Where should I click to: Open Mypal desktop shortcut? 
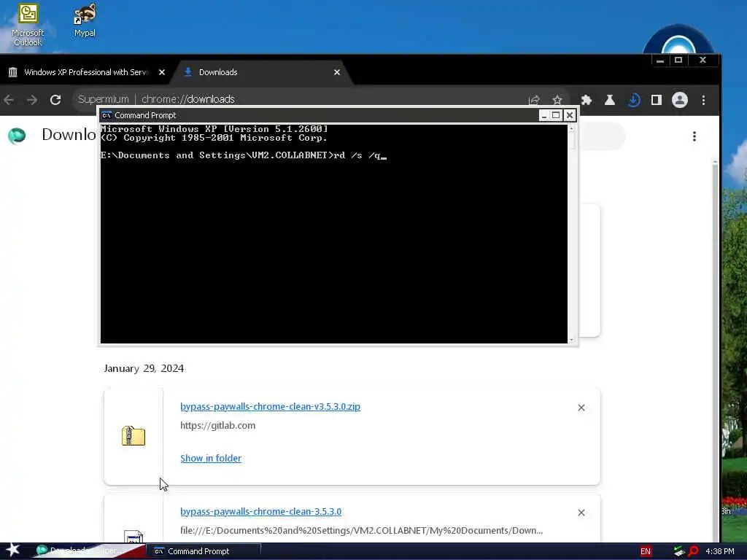tap(85, 20)
